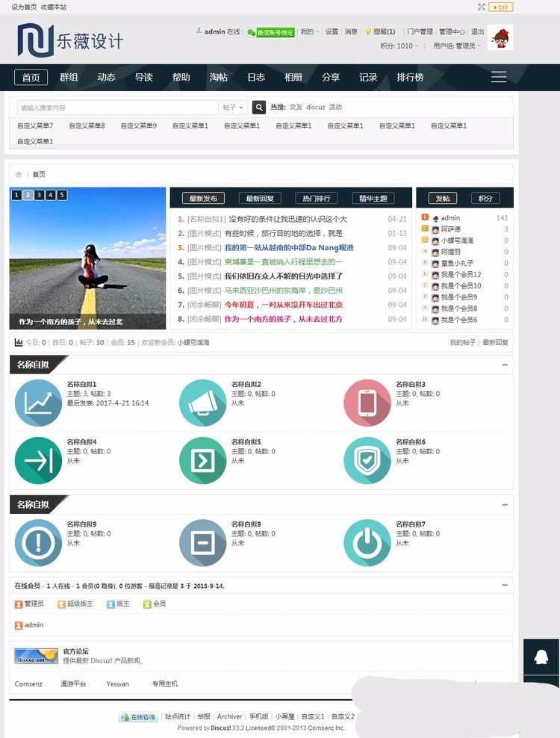
Task: Go to 首页 in the navigation bar
Action: pos(31,77)
